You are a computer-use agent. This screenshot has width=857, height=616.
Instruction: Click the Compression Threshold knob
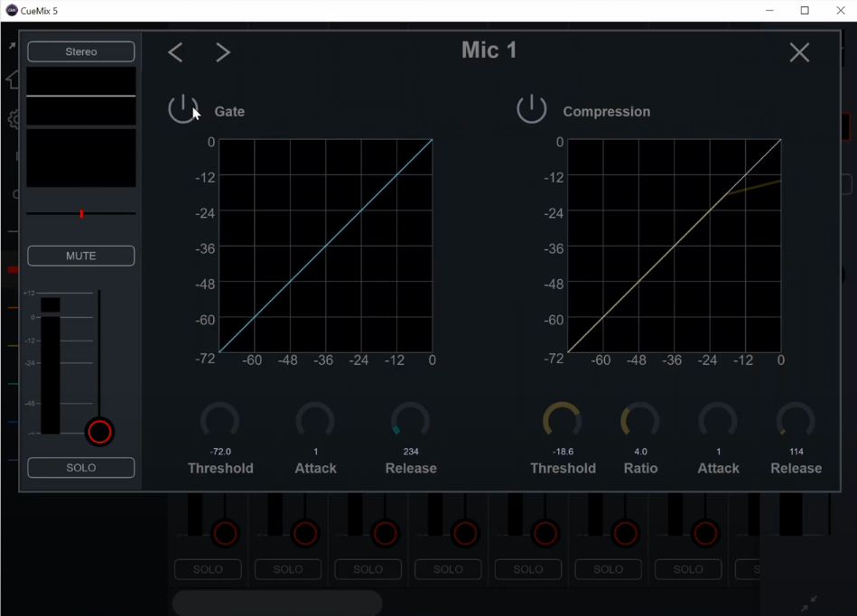pos(562,421)
